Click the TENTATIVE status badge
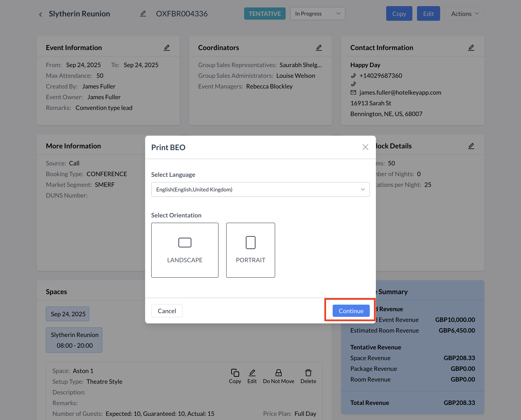The width and height of the screenshot is (521, 420). pyautogui.click(x=264, y=14)
